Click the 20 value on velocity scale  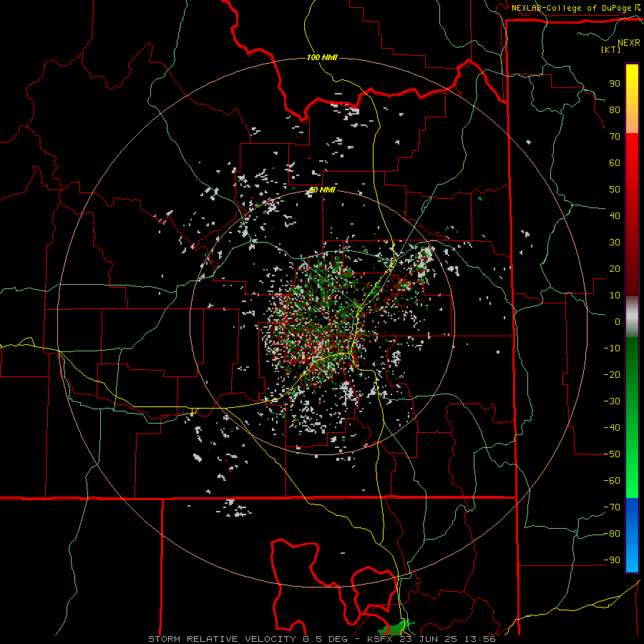pyautogui.click(x=615, y=268)
